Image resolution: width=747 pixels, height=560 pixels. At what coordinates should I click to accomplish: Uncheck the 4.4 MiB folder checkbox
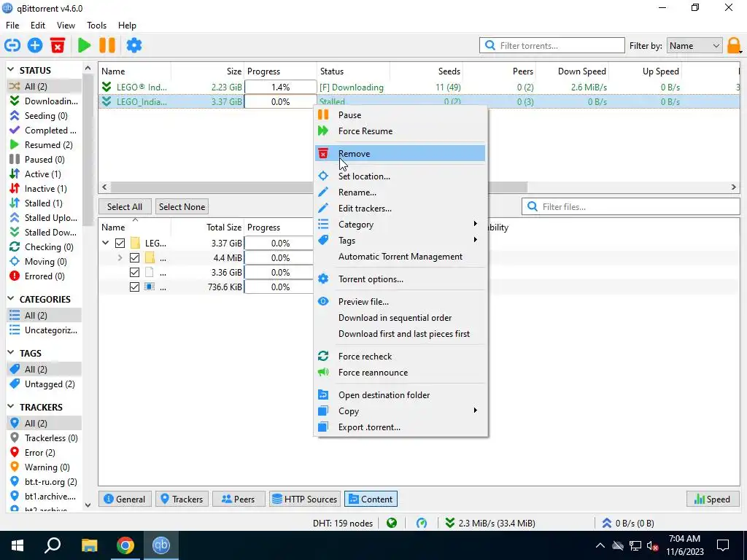tap(134, 257)
